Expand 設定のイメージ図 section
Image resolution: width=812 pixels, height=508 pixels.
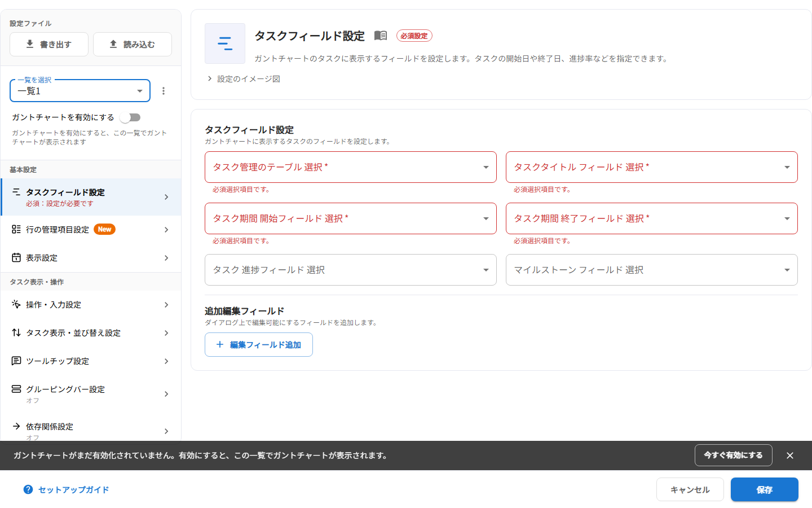[x=244, y=79]
